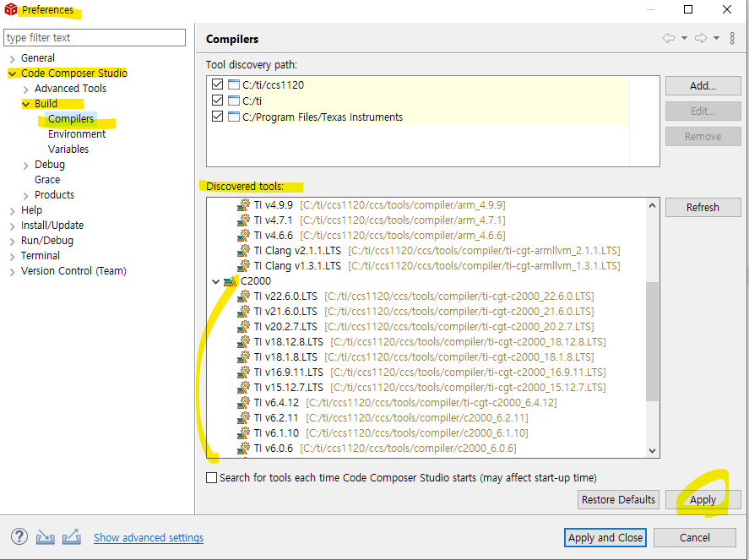Open the Terminal preference page

click(x=41, y=256)
